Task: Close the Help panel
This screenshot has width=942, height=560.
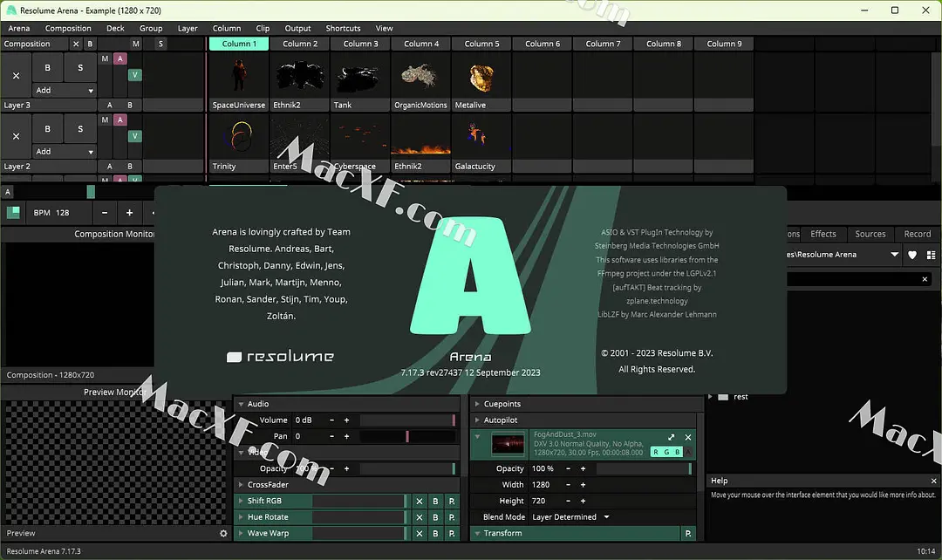Action: tap(933, 481)
